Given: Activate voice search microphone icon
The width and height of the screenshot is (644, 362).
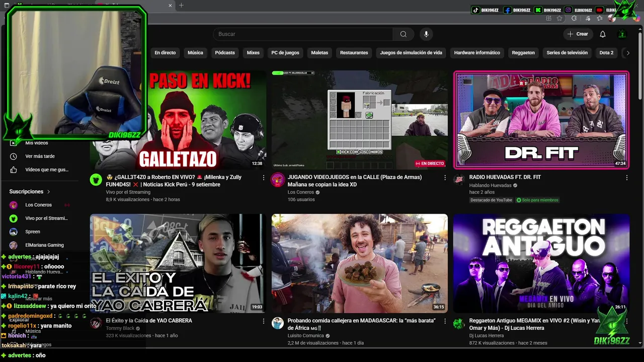Looking at the screenshot, I should pyautogui.click(x=426, y=34).
